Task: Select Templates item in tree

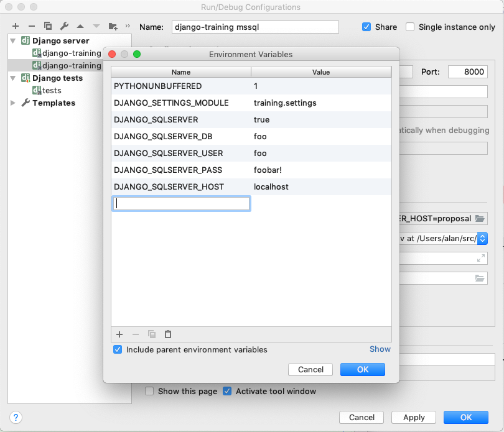Action: (x=54, y=103)
